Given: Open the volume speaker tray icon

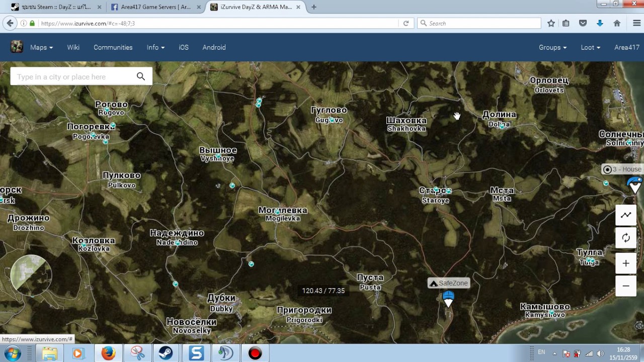Looking at the screenshot, I should 600,353.
